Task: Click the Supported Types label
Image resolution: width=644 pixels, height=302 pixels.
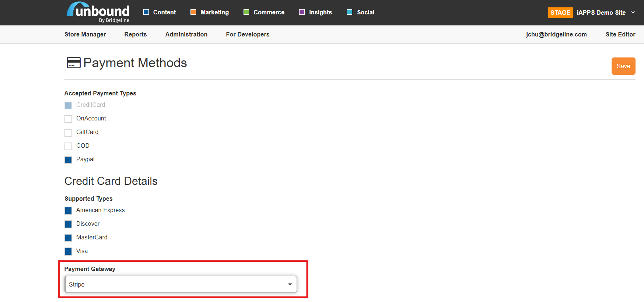Action: pyautogui.click(x=88, y=199)
